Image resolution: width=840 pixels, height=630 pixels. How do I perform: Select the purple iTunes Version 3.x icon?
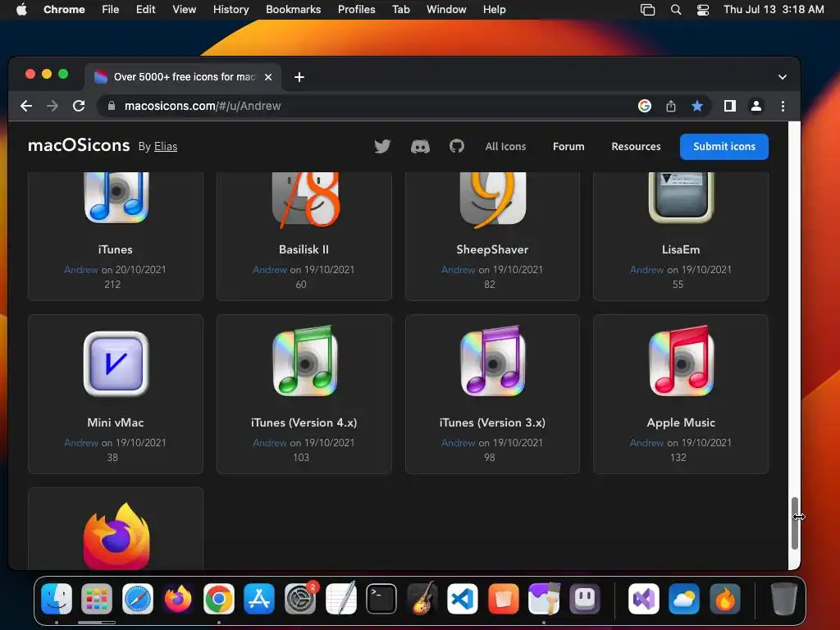tap(493, 361)
